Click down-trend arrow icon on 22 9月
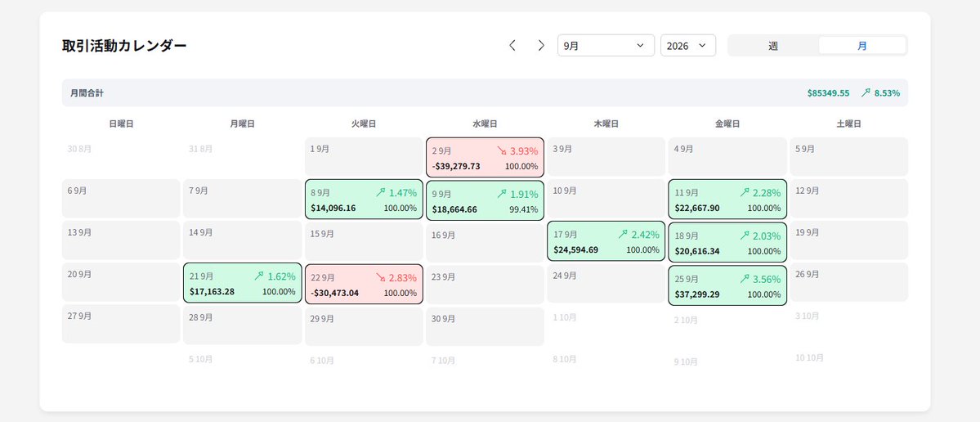This screenshot has height=422, width=980. [x=381, y=277]
